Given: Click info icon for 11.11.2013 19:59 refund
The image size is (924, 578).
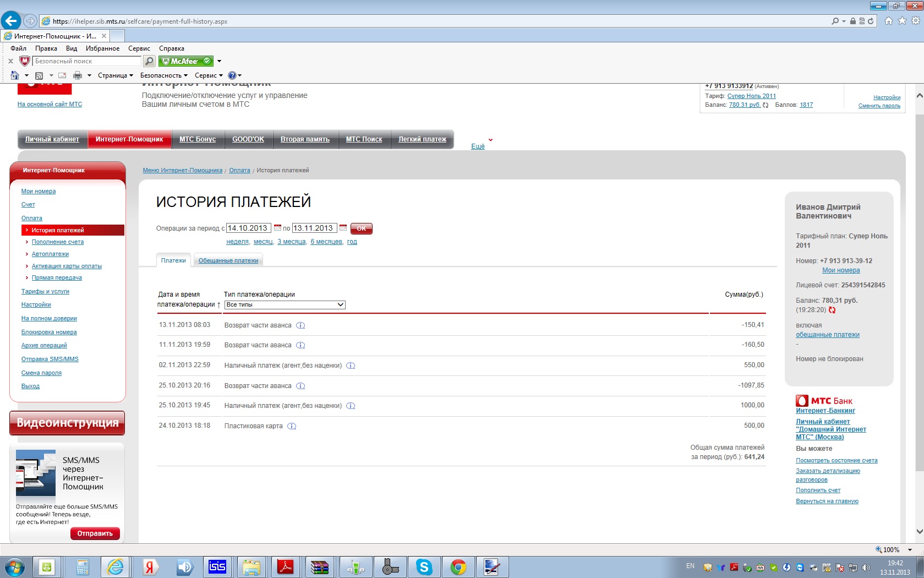Looking at the screenshot, I should point(300,345).
